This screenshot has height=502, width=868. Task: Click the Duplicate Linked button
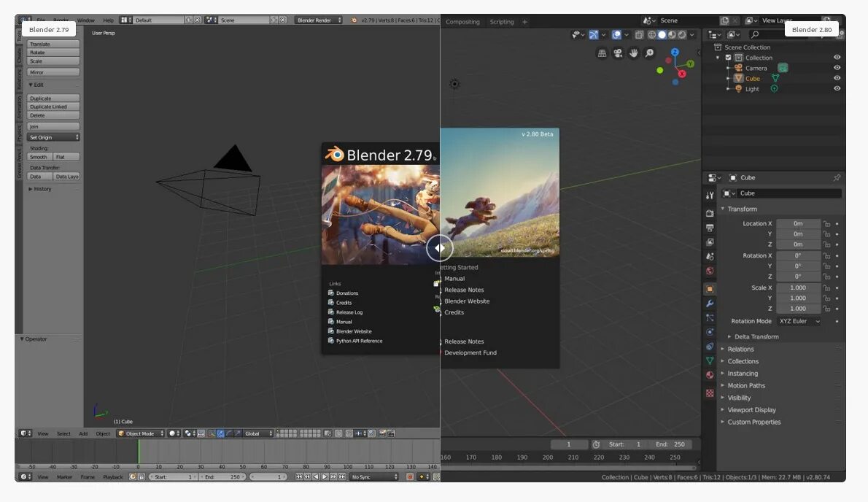[x=54, y=107]
